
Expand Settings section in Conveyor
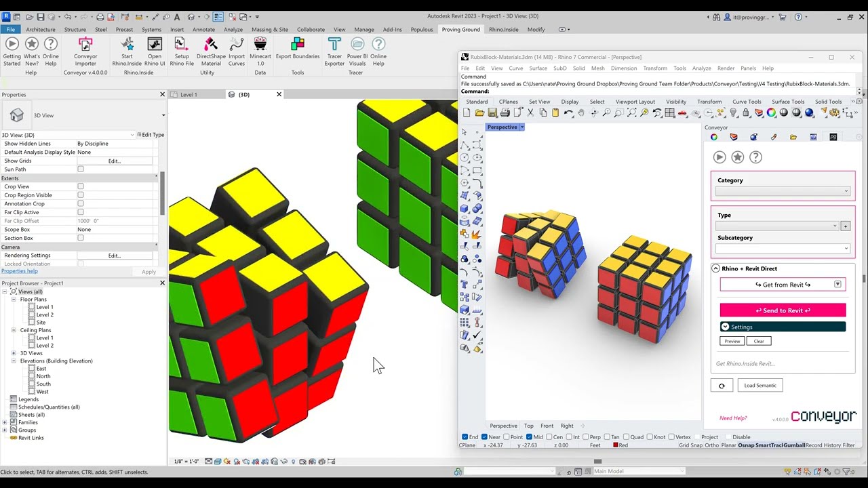tap(725, 327)
